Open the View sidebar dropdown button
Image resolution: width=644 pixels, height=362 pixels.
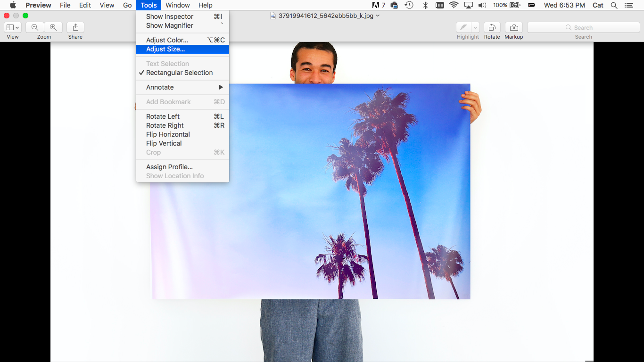coord(12,27)
